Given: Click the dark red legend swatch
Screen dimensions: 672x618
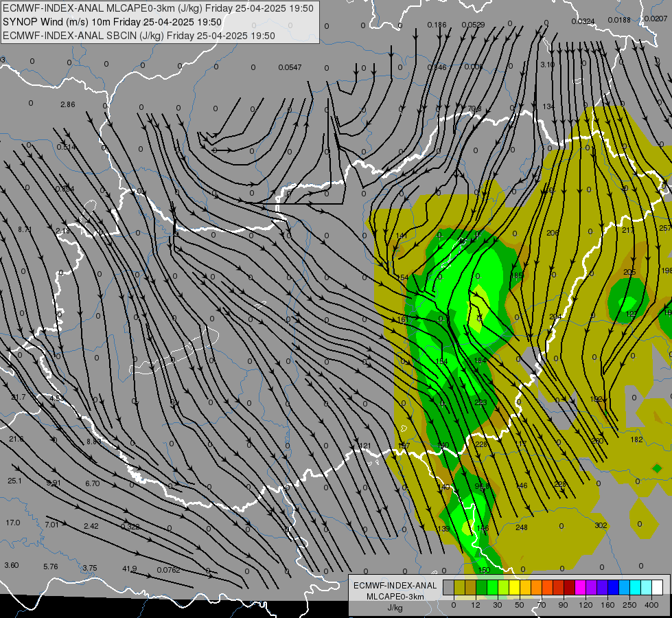Looking at the screenshot, I should tap(569, 587).
